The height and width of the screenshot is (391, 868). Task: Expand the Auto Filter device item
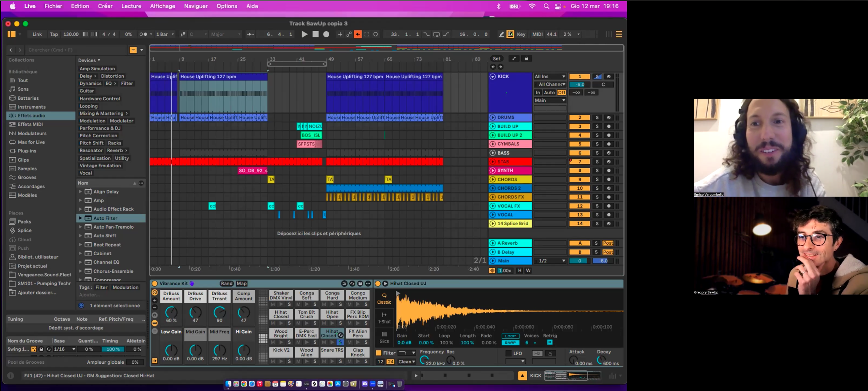tap(80, 218)
